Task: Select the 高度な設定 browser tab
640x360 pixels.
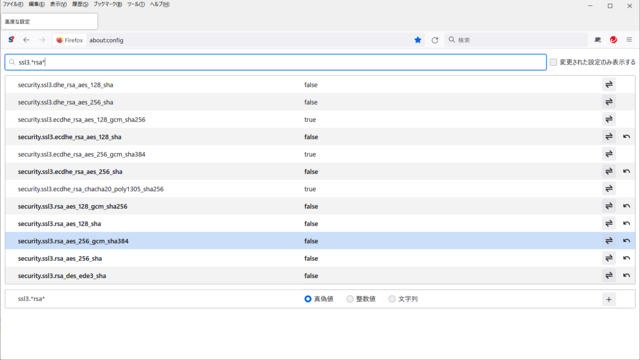Action: (49, 22)
